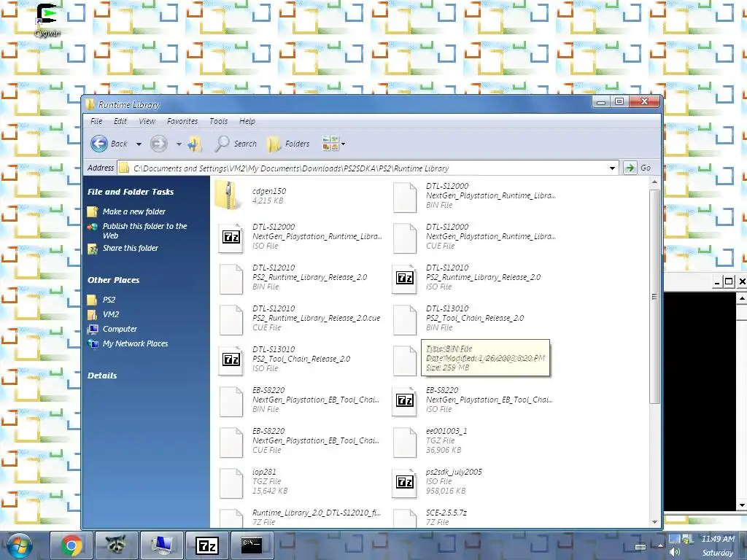Screen dimensions: 747x560
Task: Click the file list scrollbar thumb
Action: coord(654,296)
